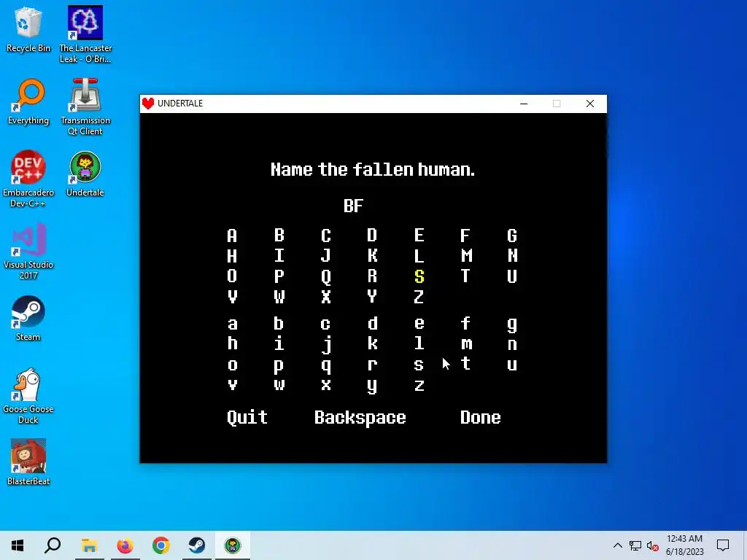Pick lowercase letter m

click(x=466, y=344)
